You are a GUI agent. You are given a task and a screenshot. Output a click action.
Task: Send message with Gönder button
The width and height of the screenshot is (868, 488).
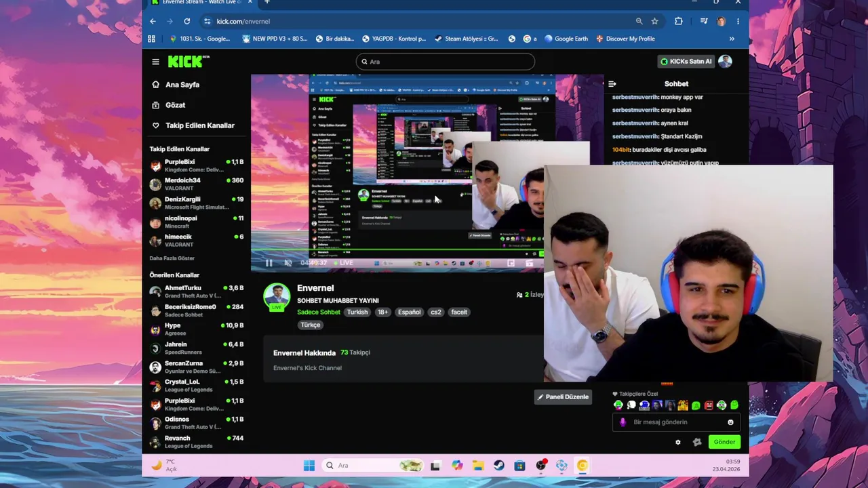pos(724,442)
